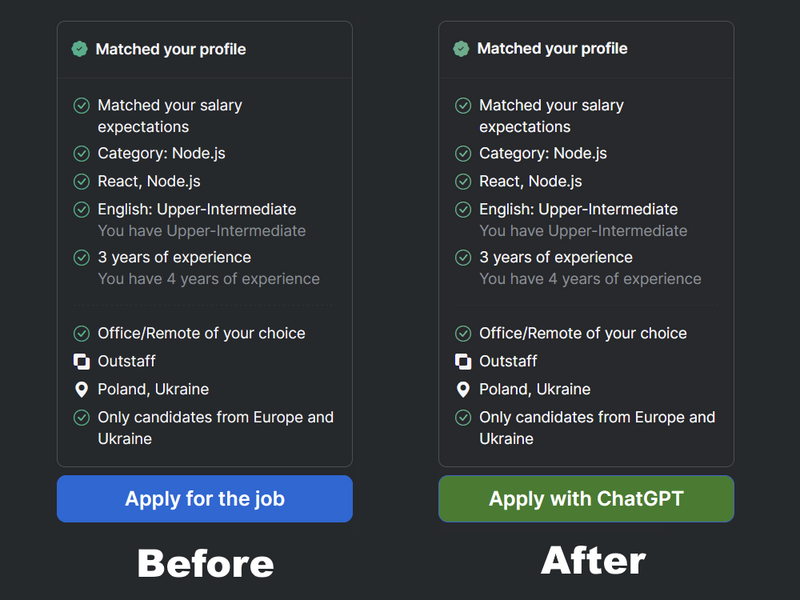
Task: Click the 3 years of experience check icon in the Before card
Action: (81, 257)
